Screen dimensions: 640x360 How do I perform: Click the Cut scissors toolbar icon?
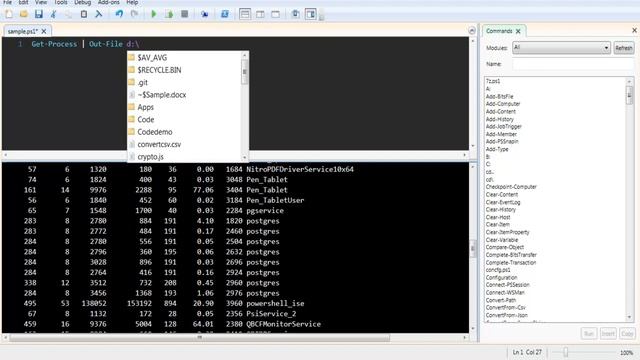coord(53,14)
